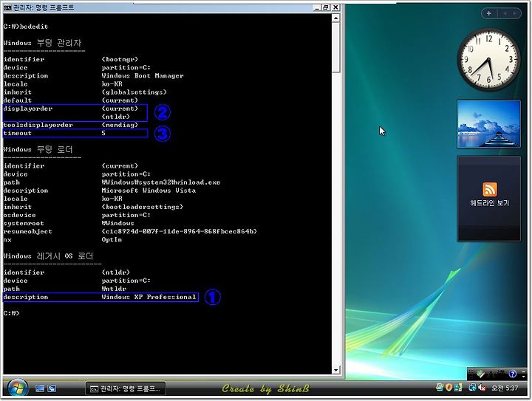
Task: Click the 'C:\>bcdedit' command line
Action: [x=26, y=27]
